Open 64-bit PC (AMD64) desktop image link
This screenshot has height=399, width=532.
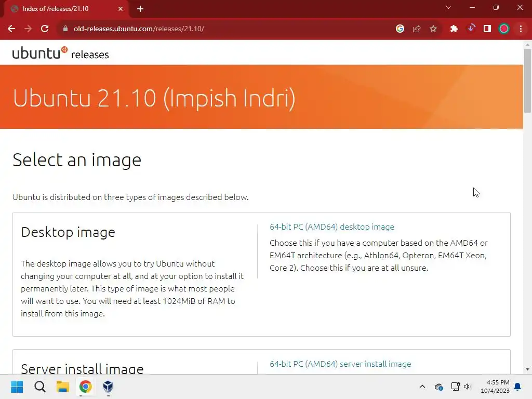[x=332, y=227]
